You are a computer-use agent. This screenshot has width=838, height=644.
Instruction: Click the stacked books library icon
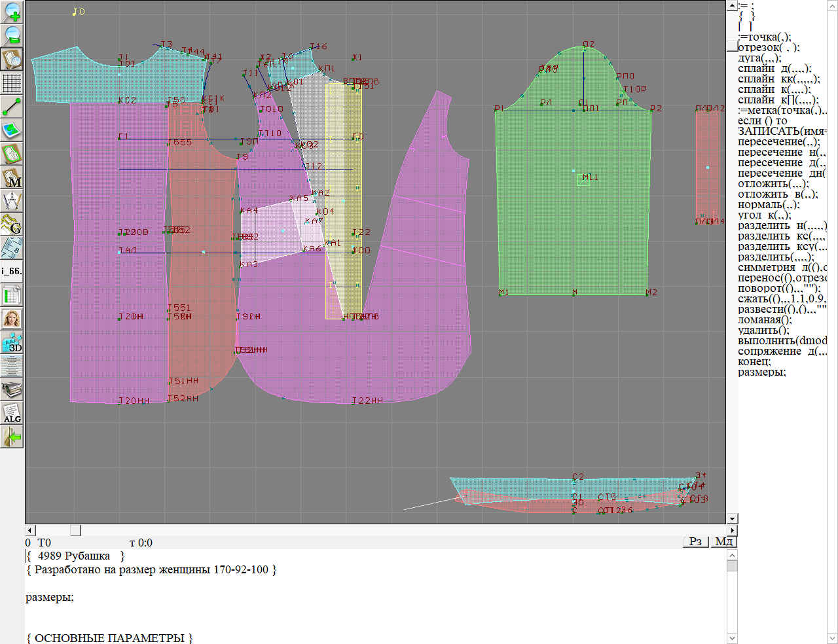click(x=12, y=390)
